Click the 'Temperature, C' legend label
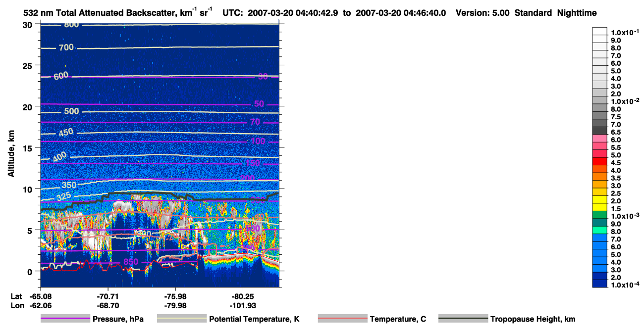Screen dimensions: 644x330 pos(398,319)
